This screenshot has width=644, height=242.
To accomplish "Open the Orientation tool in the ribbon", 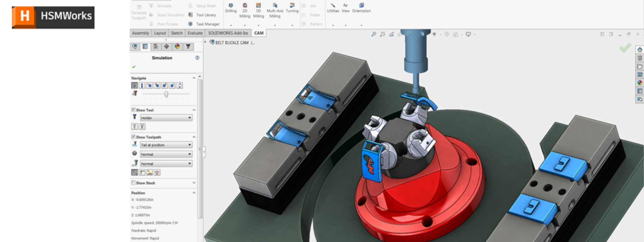I will coord(361,8).
